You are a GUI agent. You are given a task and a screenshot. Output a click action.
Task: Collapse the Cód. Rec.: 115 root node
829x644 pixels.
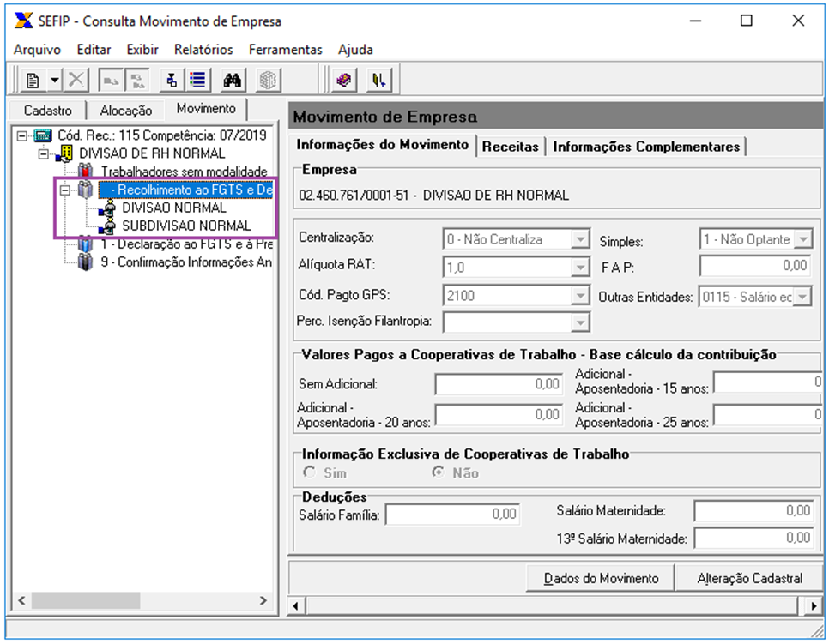tap(21, 135)
